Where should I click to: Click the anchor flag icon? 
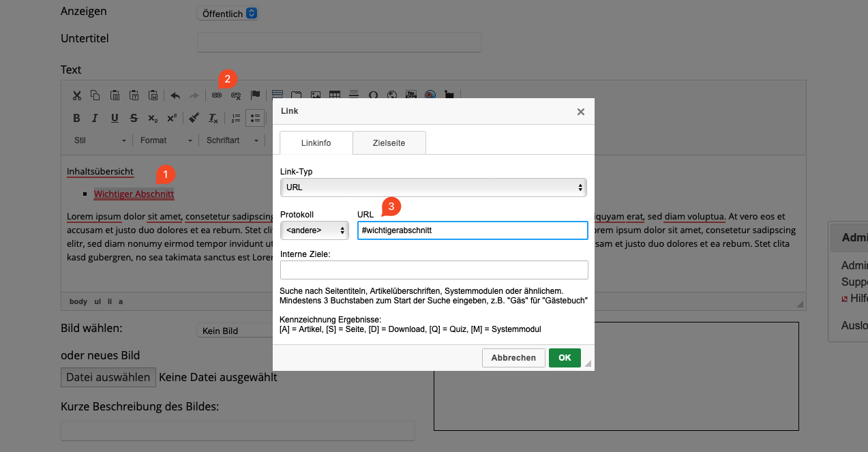click(x=256, y=95)
